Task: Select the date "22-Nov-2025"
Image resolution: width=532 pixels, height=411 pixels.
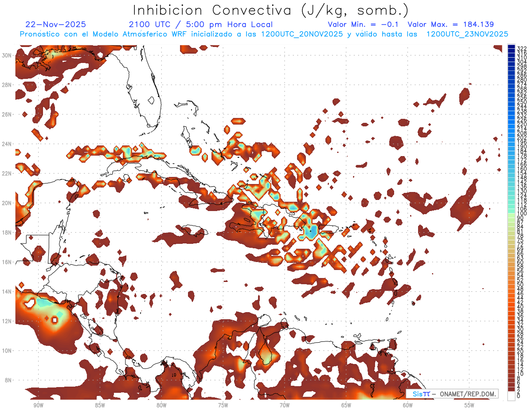Action: (x=56, y=24)
